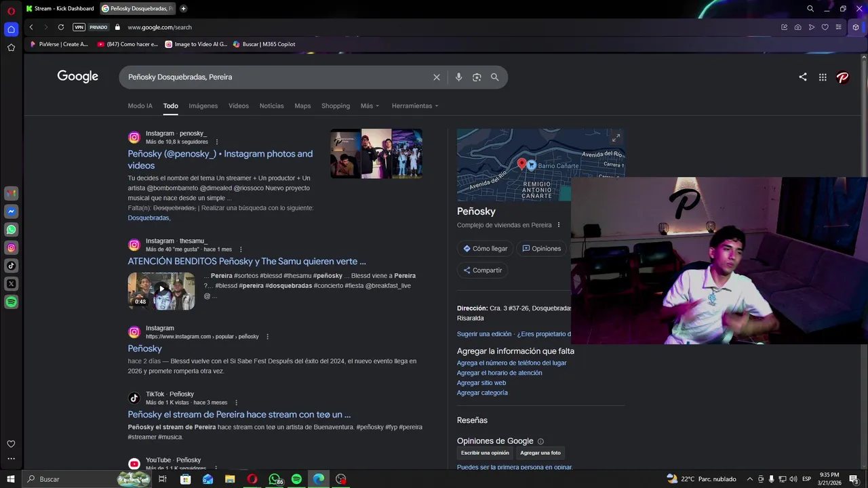Open the sidebar three-dots setup menu

click(11, 459)
